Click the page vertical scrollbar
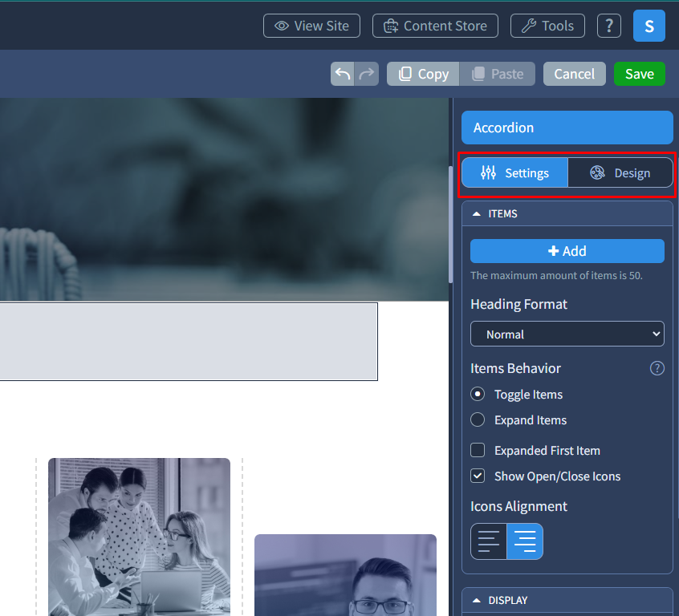Screen dimensions: 679x616 tap(450, 225)
